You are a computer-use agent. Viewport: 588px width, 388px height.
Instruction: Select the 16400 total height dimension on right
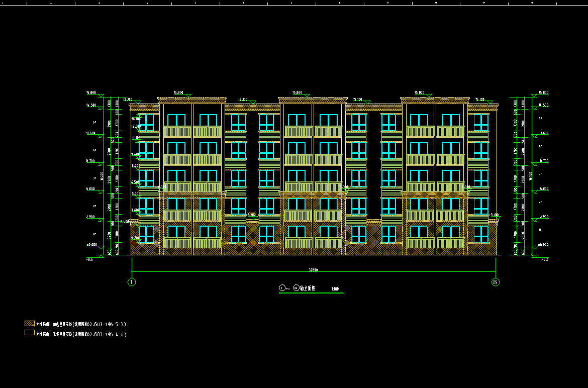[531, 176]
